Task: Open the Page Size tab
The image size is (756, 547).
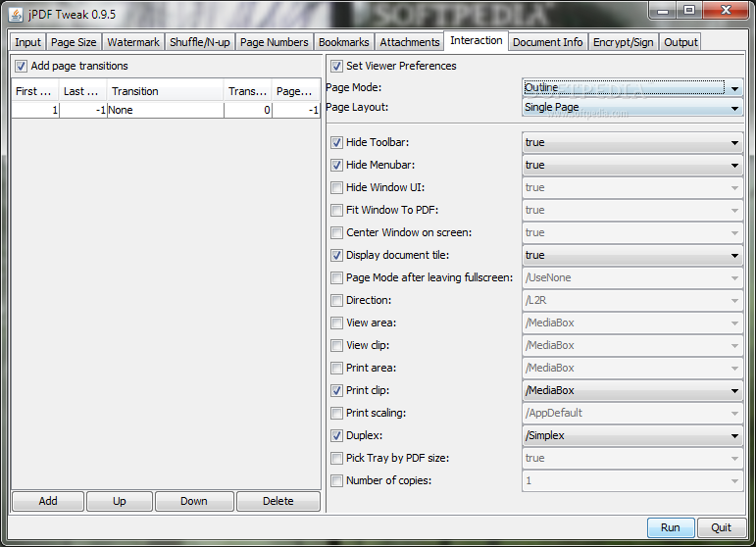Action: click(74, 42)
